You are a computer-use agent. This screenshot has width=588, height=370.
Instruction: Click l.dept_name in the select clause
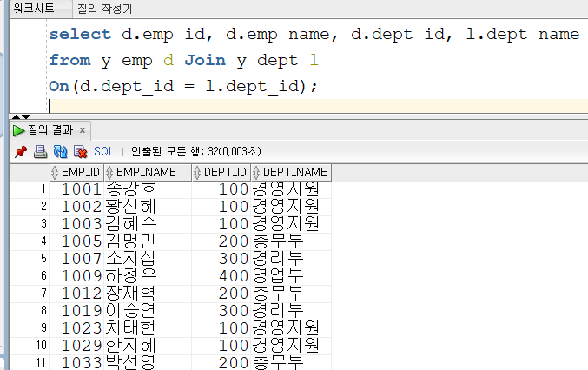point(523,35)
